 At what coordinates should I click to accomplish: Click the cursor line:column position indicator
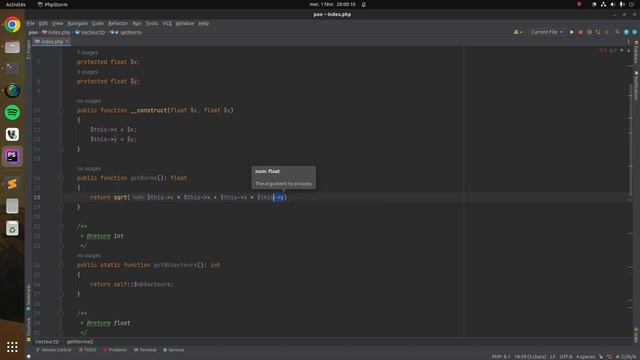[530, 357]
